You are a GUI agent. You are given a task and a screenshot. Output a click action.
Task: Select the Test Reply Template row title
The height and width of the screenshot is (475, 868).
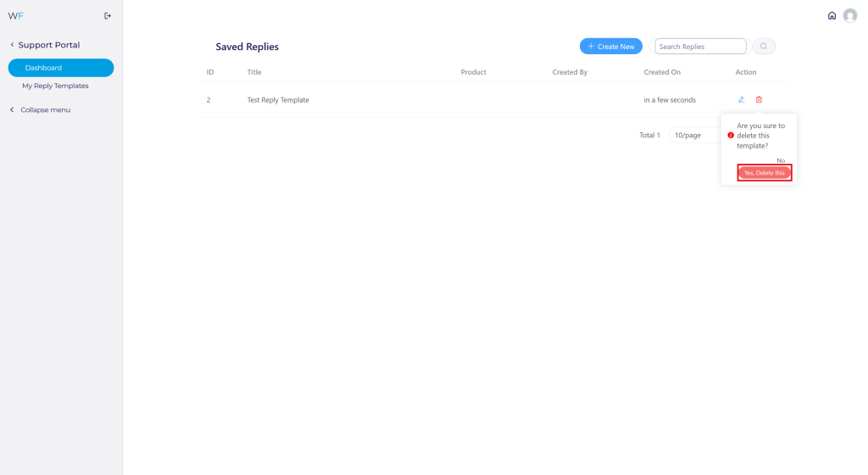[x=278, y=100]
